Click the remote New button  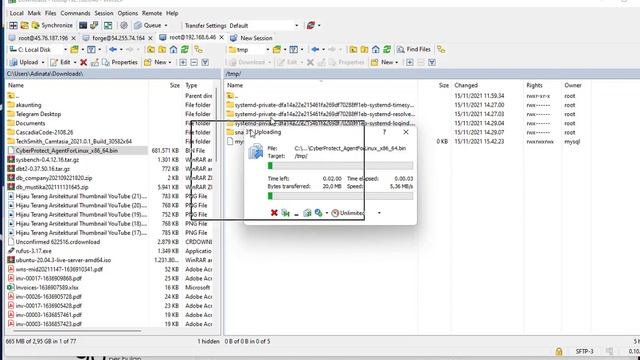pyautogui.click(x=382, y=62)
